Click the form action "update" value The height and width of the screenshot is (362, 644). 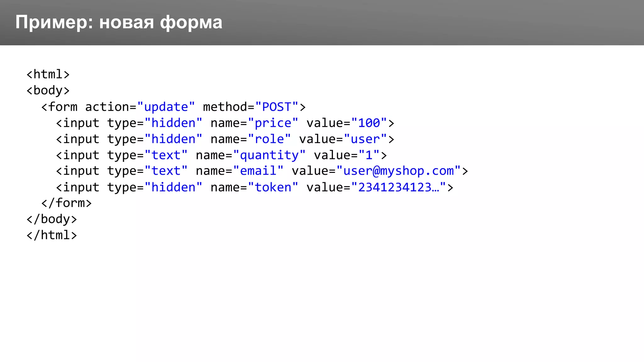pos(166,107)
